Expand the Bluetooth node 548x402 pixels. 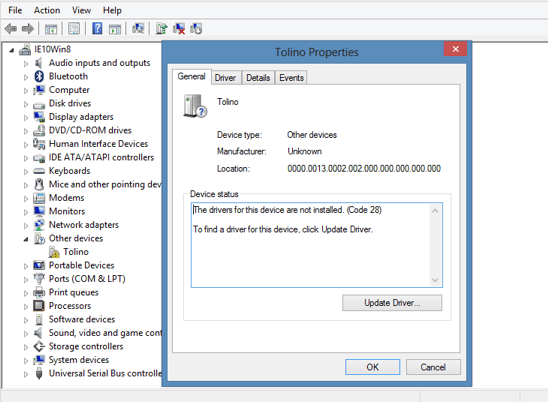click(26, 77)
